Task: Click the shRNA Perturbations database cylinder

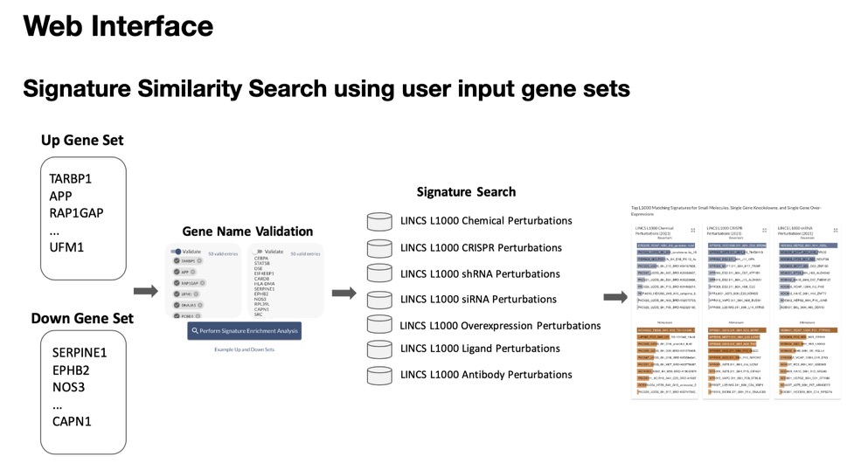Action: click(x=379, y=273)
